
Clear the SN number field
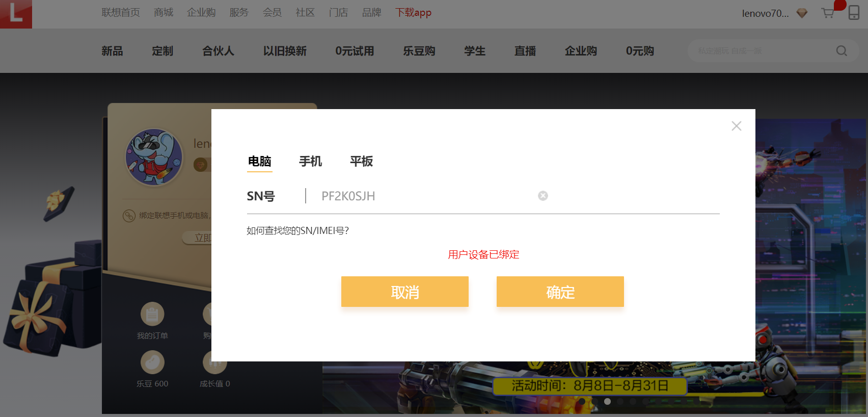[543, 196]
